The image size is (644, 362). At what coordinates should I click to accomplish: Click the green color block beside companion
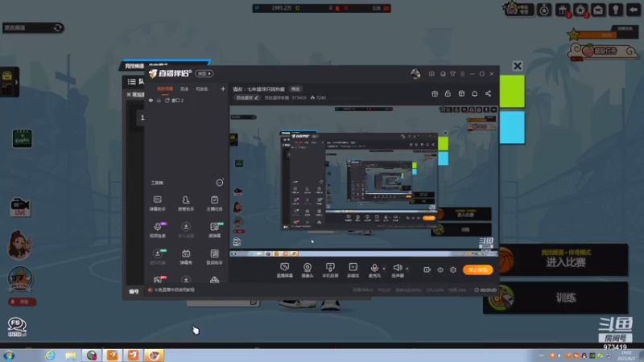[512, 91]
